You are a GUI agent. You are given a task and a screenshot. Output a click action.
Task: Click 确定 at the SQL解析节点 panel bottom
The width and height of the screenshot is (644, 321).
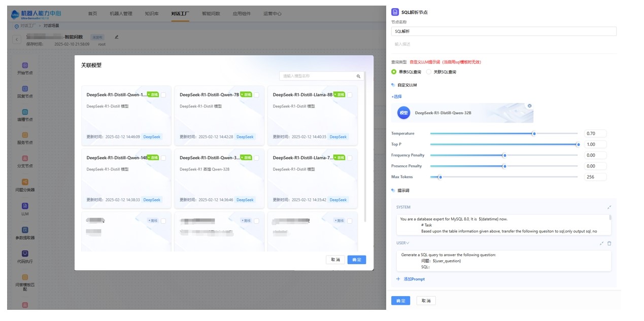pos(400,301)
